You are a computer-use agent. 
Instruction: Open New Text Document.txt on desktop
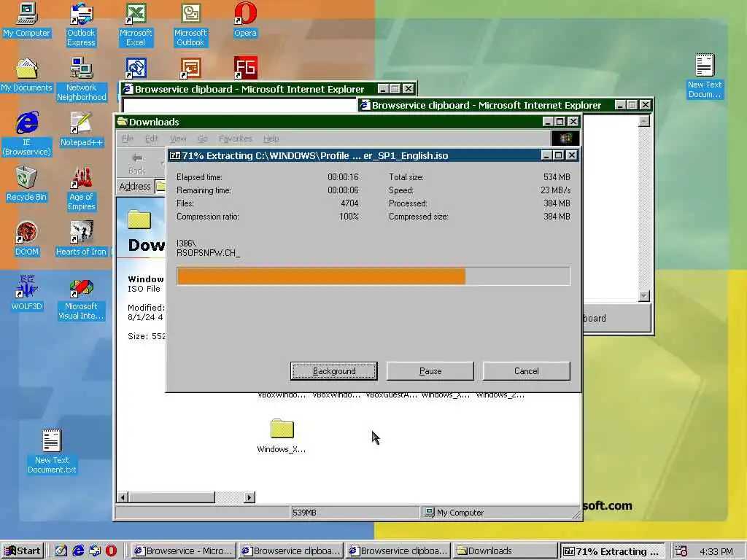(52, 451)
